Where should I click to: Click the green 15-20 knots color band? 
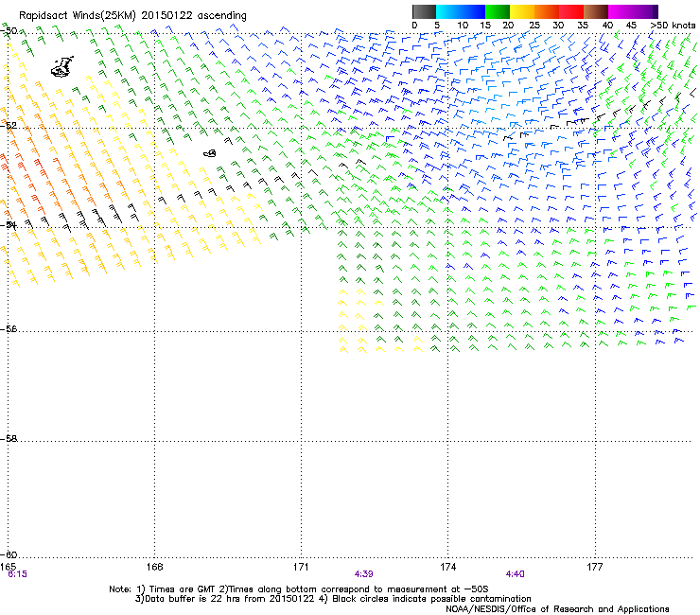498,11
